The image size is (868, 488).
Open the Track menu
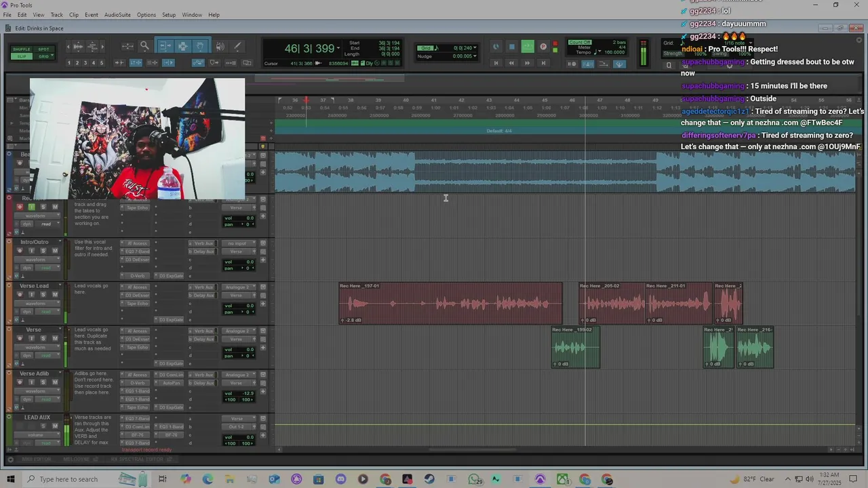[57, 15]
